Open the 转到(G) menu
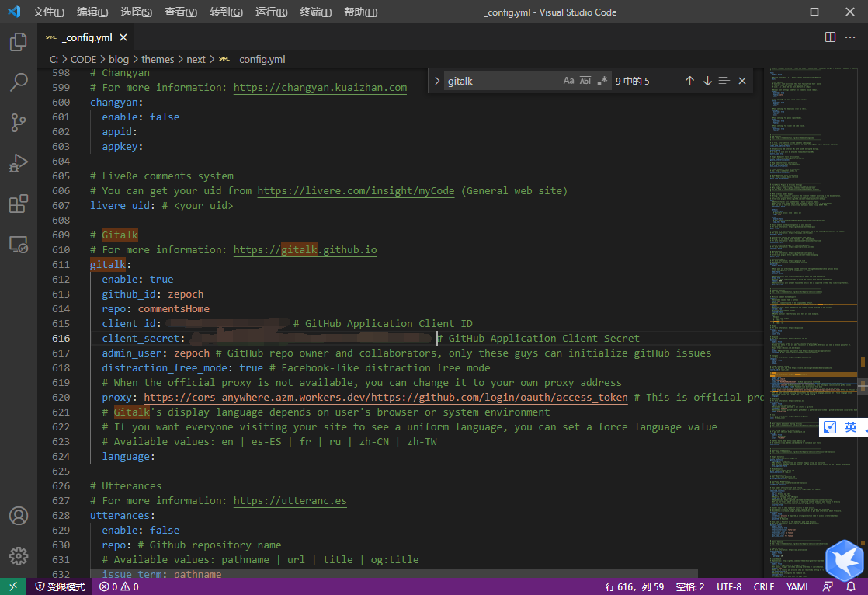 pos(227,12)
